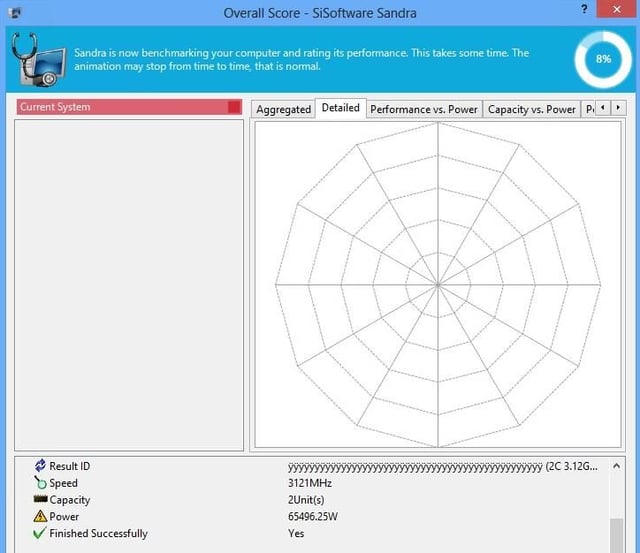Click the center of the radar chart
Viewport: 640px width, 553px height.
point(438,284)
